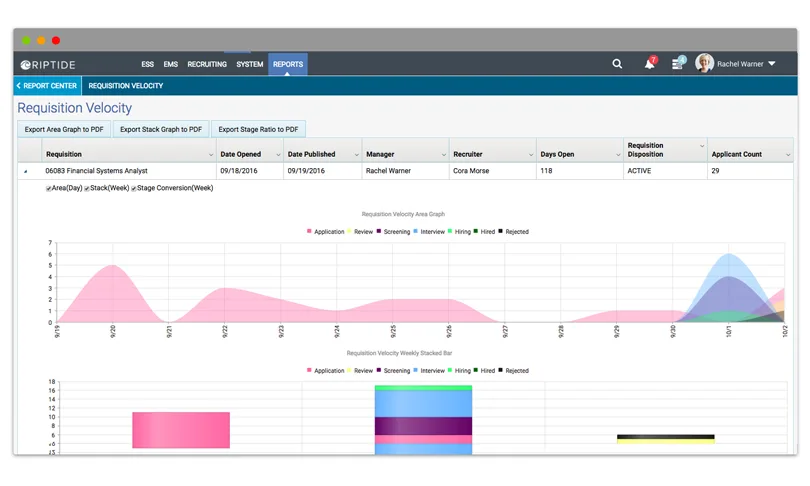The height and width of the screenshot is (486, 810).
Task: Open the SYSTEM menu tab
Action: point(250,64)
